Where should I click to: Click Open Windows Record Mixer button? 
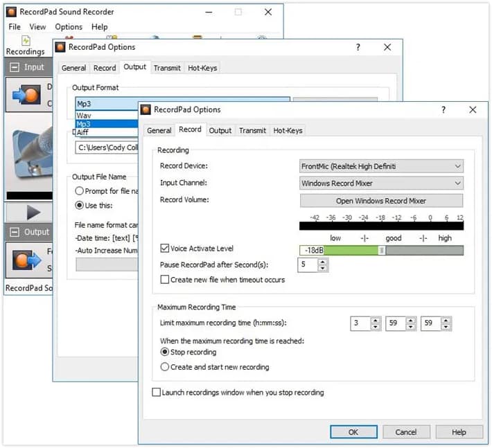coord(381,201)
